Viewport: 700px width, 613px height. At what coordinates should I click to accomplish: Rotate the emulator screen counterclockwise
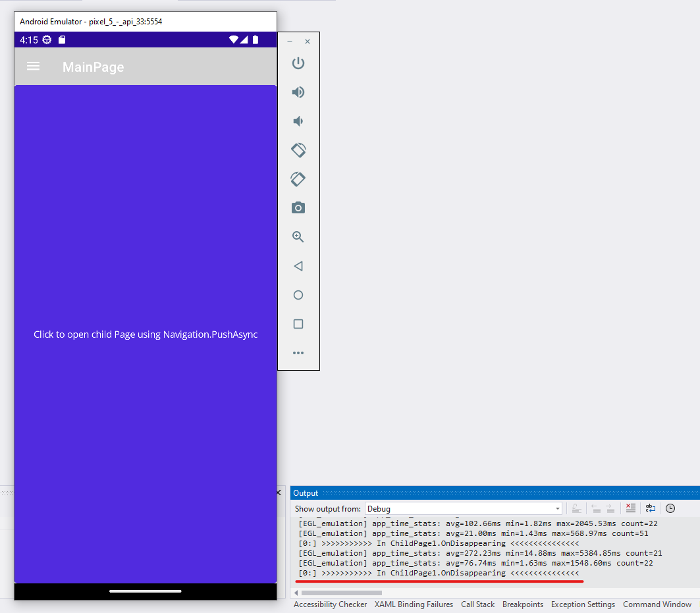tap(298, 150)
